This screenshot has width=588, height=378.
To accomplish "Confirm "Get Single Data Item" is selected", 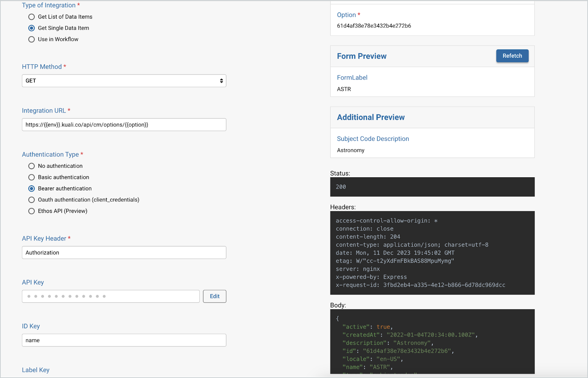I will click(32, 28).
